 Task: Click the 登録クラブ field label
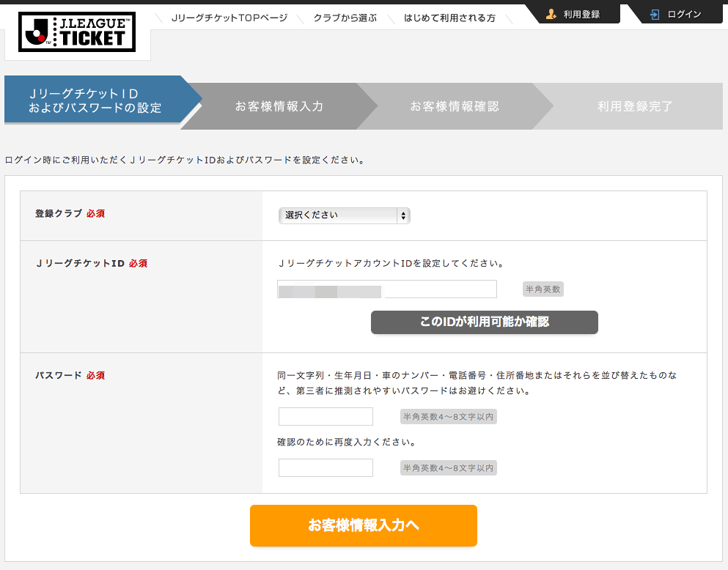(x=59, y=213)
